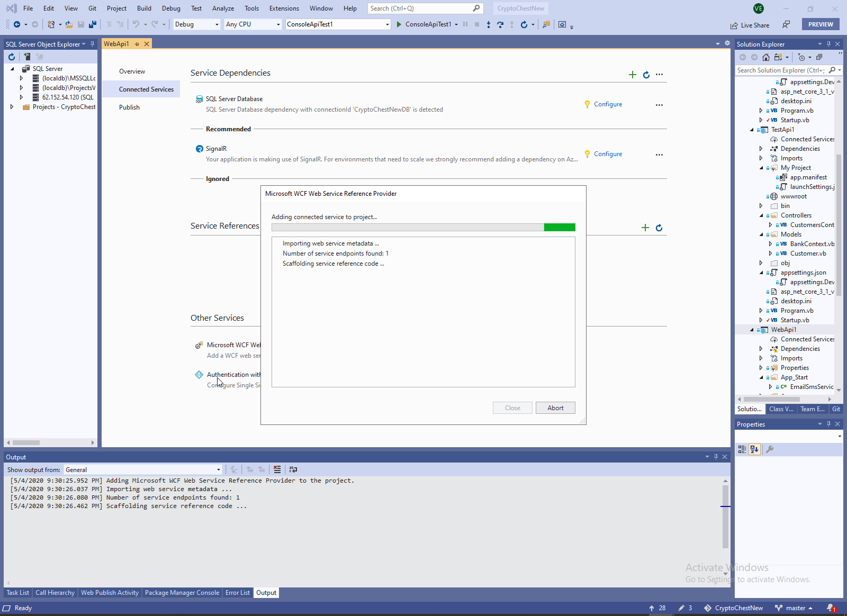Screen dimensions: 847x616
Task: Refresh the SQL Server Object Explorer
Action: tap(12, 57)
